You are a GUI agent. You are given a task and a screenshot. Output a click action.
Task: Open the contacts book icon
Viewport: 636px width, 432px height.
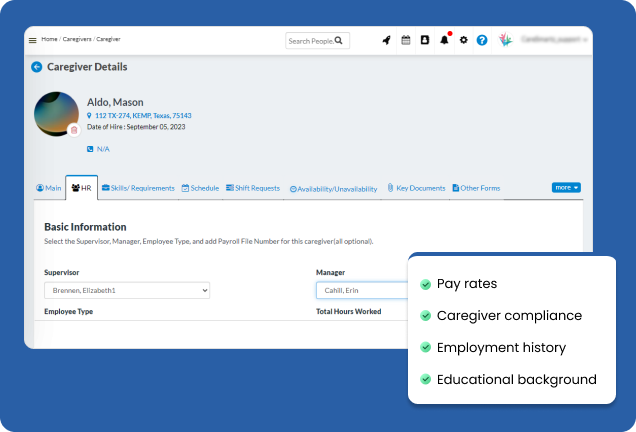pyautogui.click(x=424, y=40)
